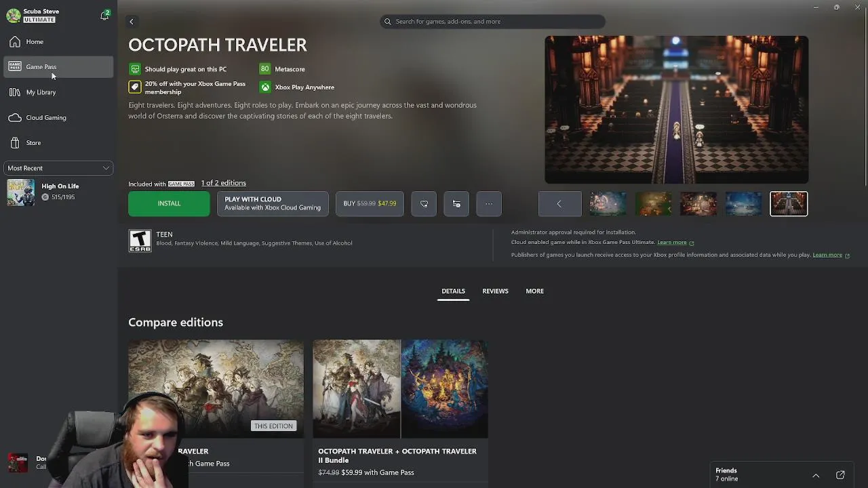Image resolution: width=868 pixels, height=488 pixels.
Task: Click the play later queue icon
Action: pyautogui.click(x=456, y=203)
